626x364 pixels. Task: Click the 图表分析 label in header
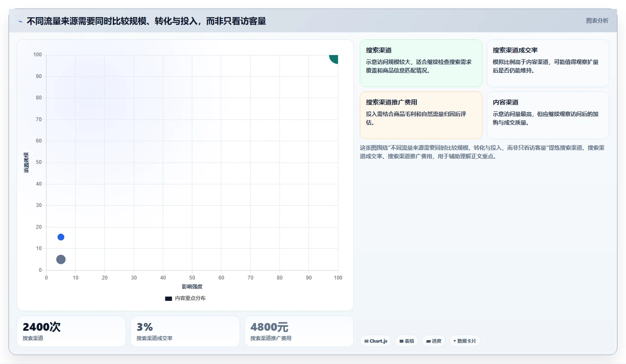tap(597, 20)
